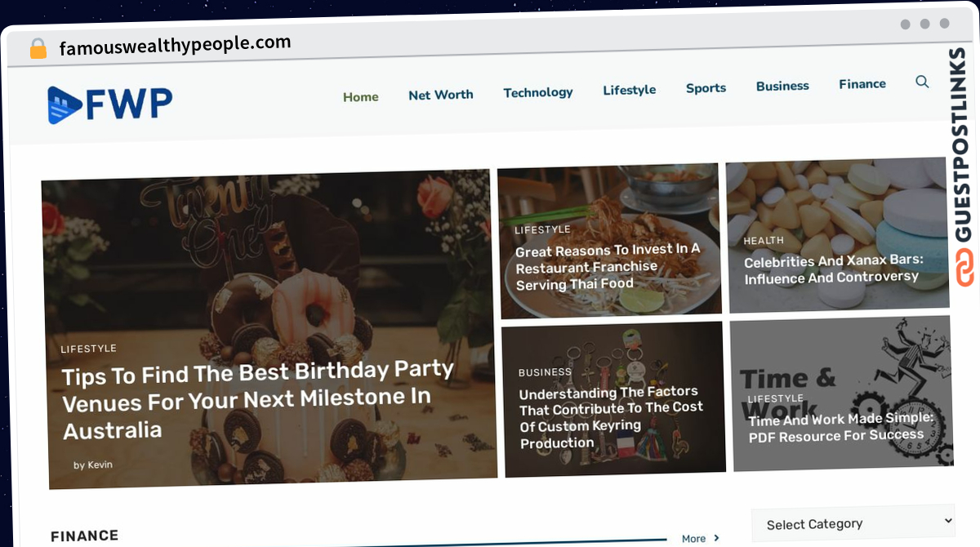Click the More link beside Finance heading
This screenshot has height=547, width=980.
(x=693, y=539)
